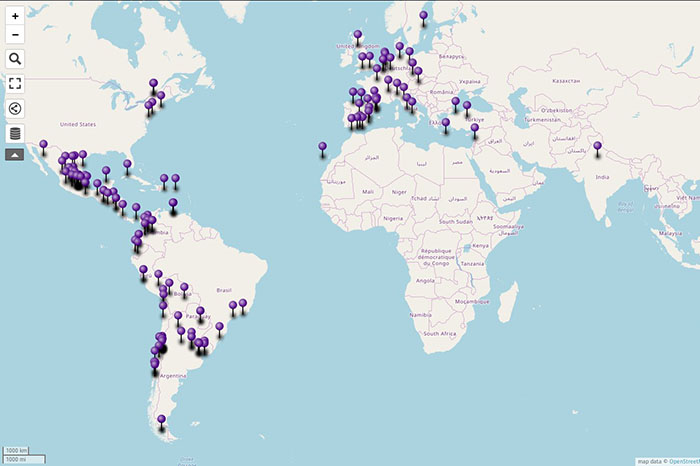700x466 pixels.
Task: Open the share map icon
Action: point(15,109)
